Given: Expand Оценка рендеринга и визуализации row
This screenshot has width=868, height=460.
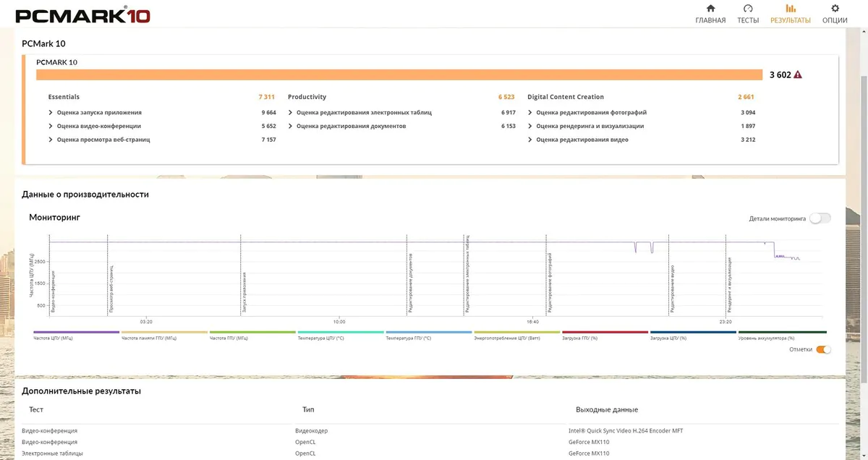Looking at the screenshot, I should coord(530,126).
